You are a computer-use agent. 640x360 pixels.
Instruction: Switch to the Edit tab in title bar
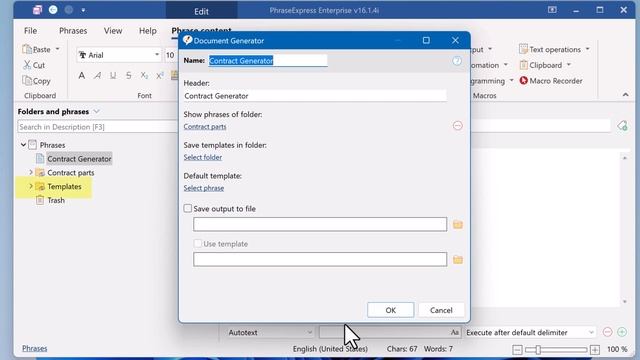coord(201,11)
